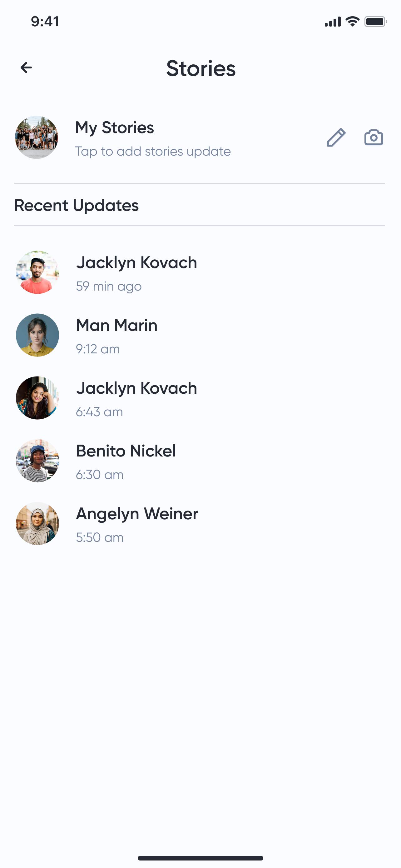This screenshot has height=868, width=401.
Task: Select the Benito Nickel name
Action: (126, 451)
